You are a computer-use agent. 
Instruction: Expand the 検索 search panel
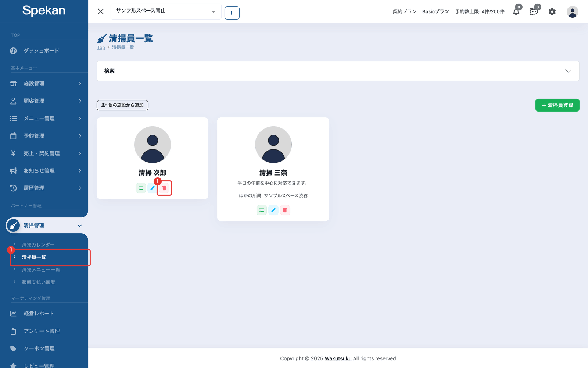click(x=338, y=71)
